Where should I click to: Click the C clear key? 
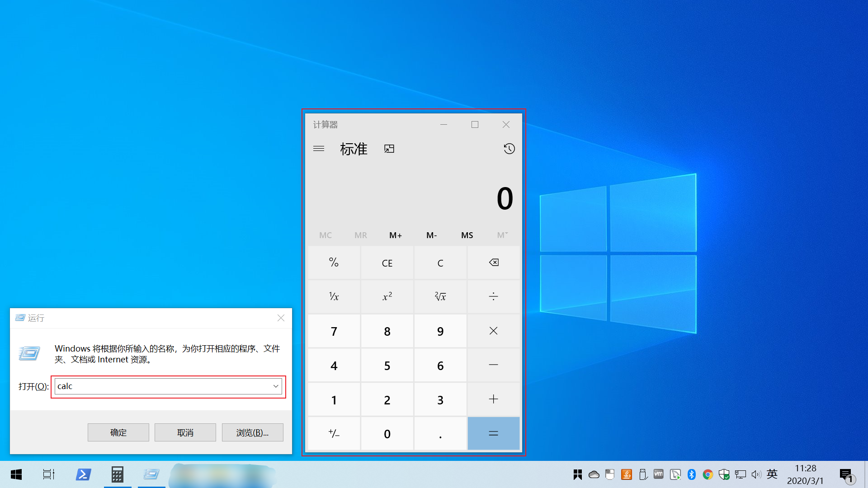coord(440,263)
